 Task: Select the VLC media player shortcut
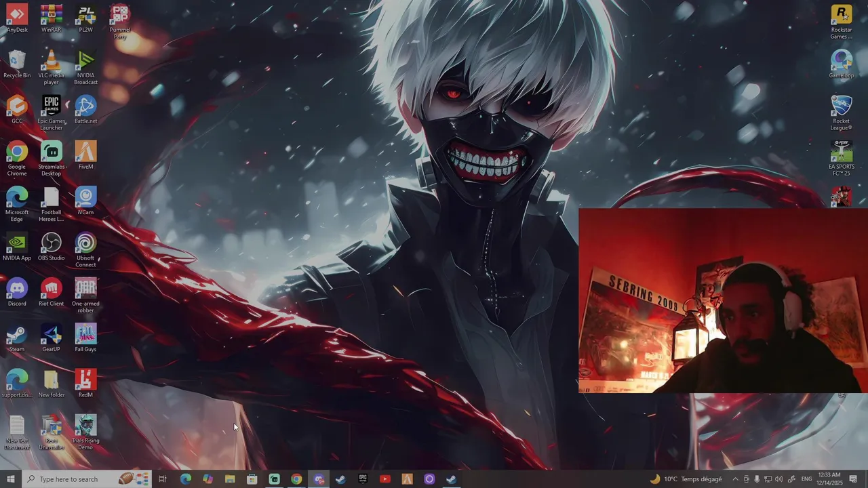click(52, 67)
